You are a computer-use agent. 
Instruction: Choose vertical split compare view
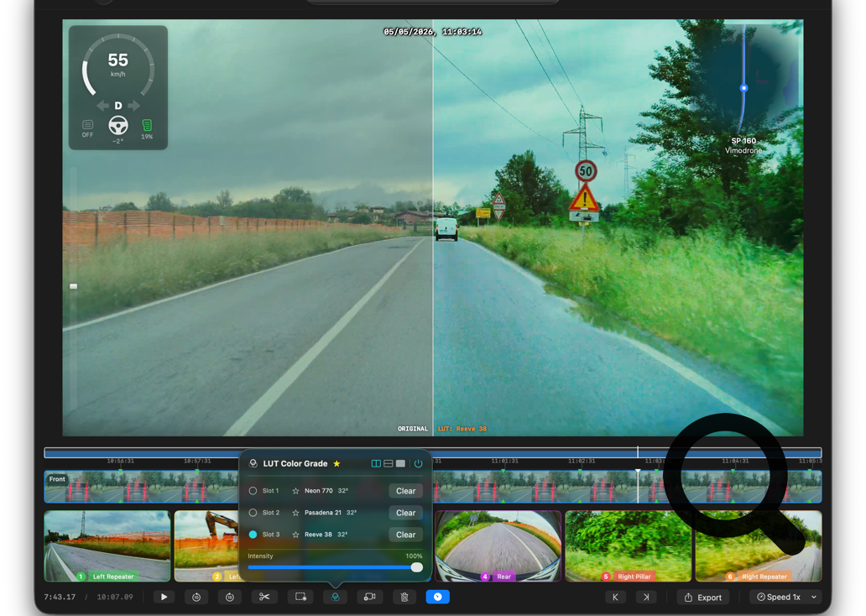point(376,463)
